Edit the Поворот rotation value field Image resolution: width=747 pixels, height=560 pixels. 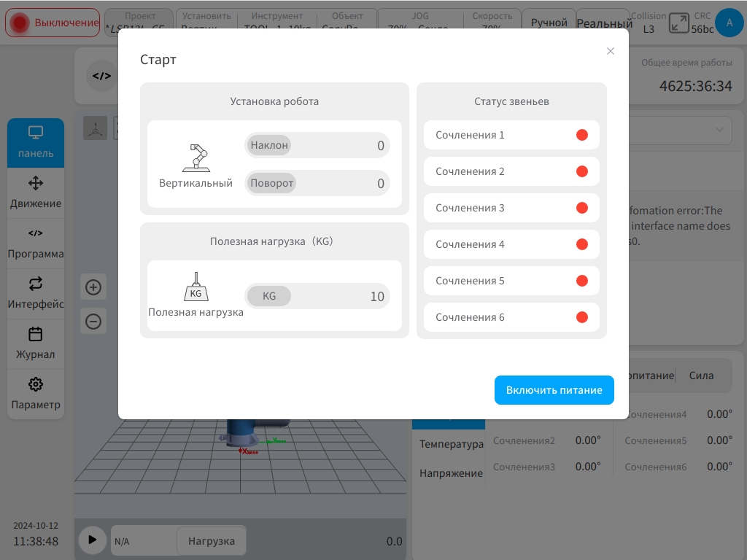317,183
